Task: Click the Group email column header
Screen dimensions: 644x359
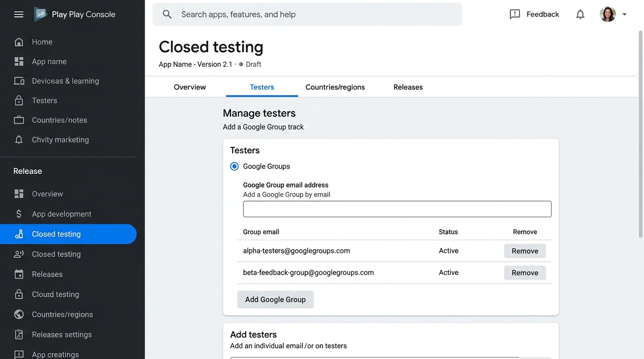Action: [261, 232]
